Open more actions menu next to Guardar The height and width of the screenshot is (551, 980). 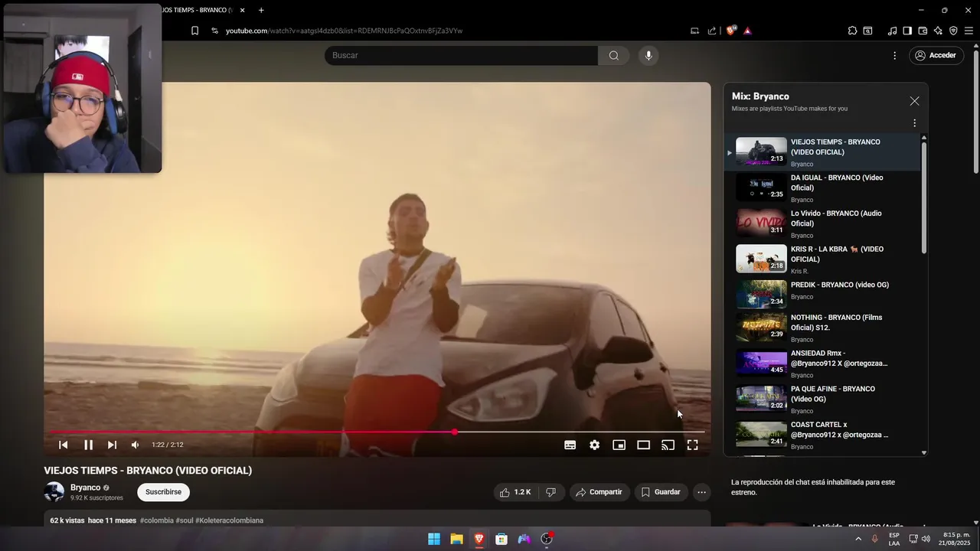coord(701,492)
